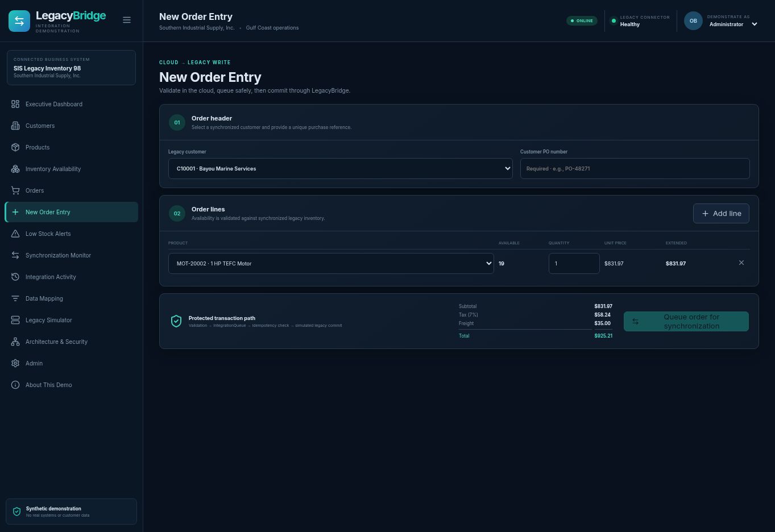Click the Executive Dashboard grid icon

click(x=15, y=104)
